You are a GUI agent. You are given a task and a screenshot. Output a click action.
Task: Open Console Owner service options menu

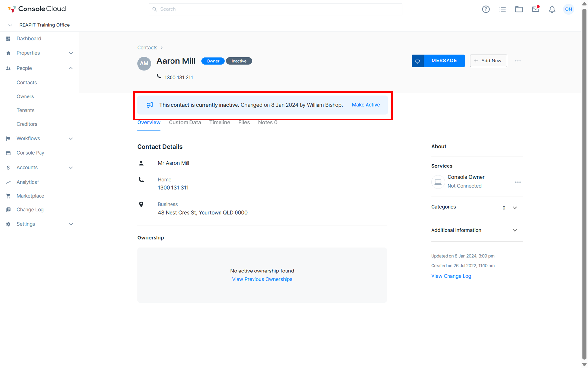(518, 182)
